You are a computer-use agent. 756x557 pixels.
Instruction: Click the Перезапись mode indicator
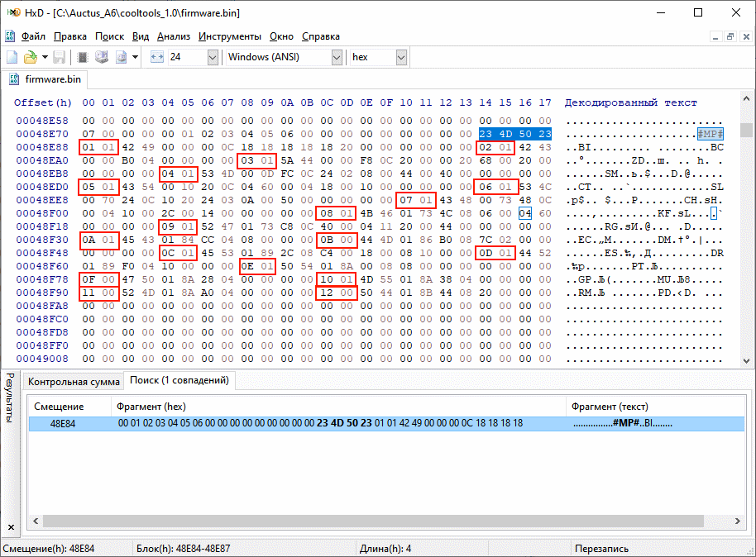pyautogui.click(x=601, y=549)
